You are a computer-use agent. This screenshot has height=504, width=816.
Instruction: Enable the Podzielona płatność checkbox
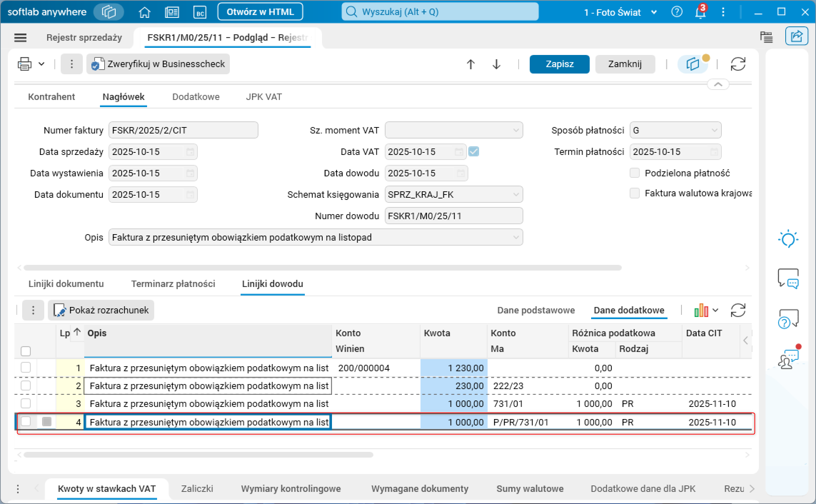634,173
